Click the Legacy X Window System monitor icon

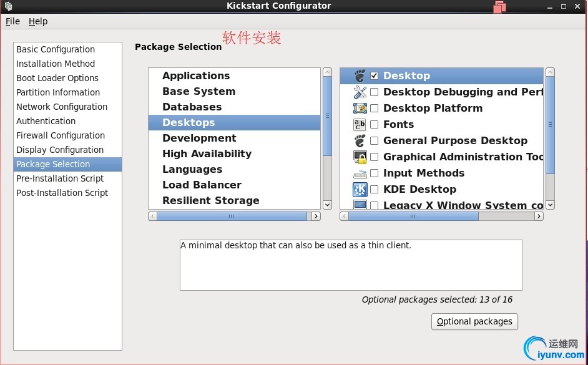(360, 205)
